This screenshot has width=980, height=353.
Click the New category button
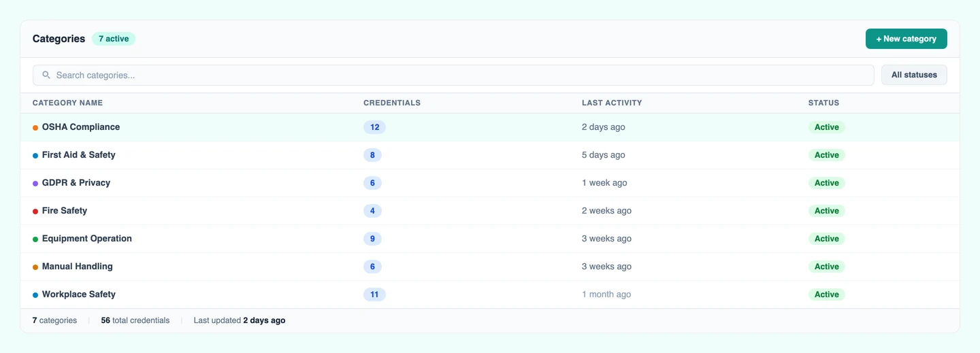point(906,39)
